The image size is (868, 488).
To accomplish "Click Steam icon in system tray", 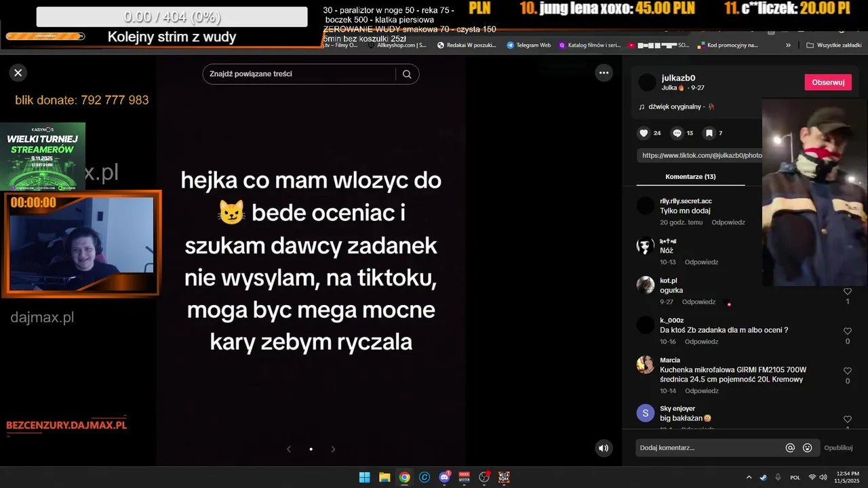I will [764, 477].
